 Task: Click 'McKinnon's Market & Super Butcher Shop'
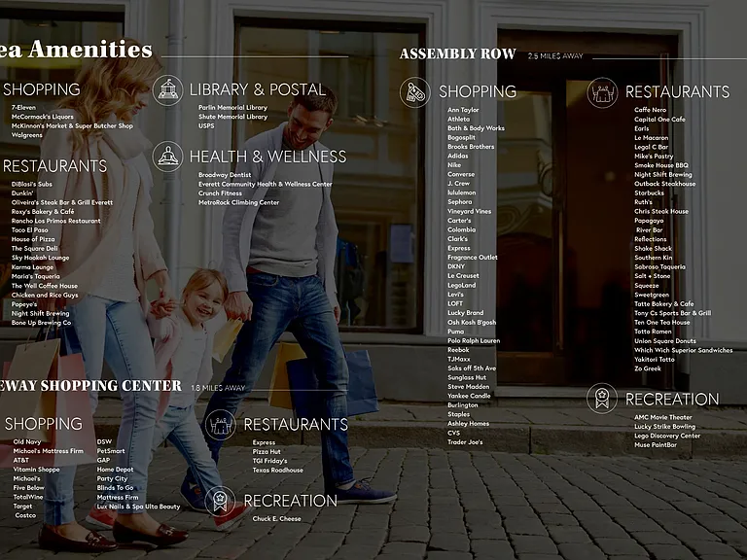72,125
